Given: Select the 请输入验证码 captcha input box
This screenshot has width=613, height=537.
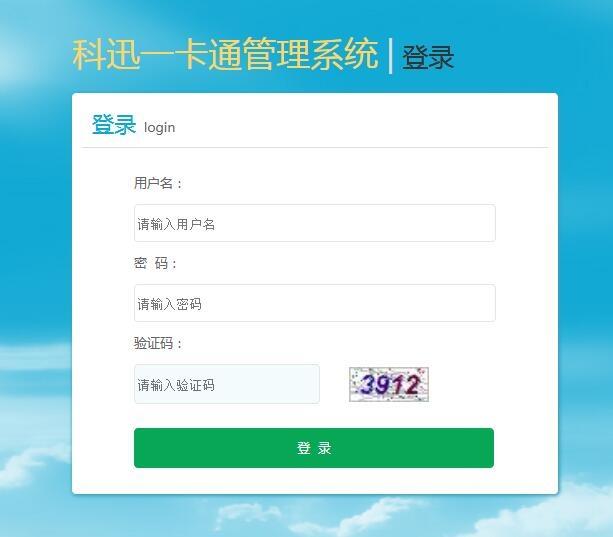Looking at the screenshot, I should [x=227, y=384].
